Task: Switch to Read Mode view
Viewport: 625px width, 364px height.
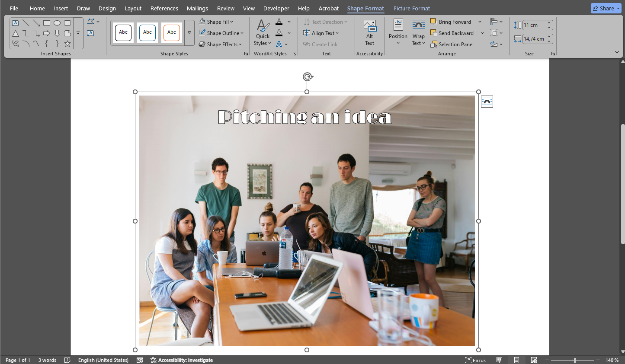Action: point(499,360)
